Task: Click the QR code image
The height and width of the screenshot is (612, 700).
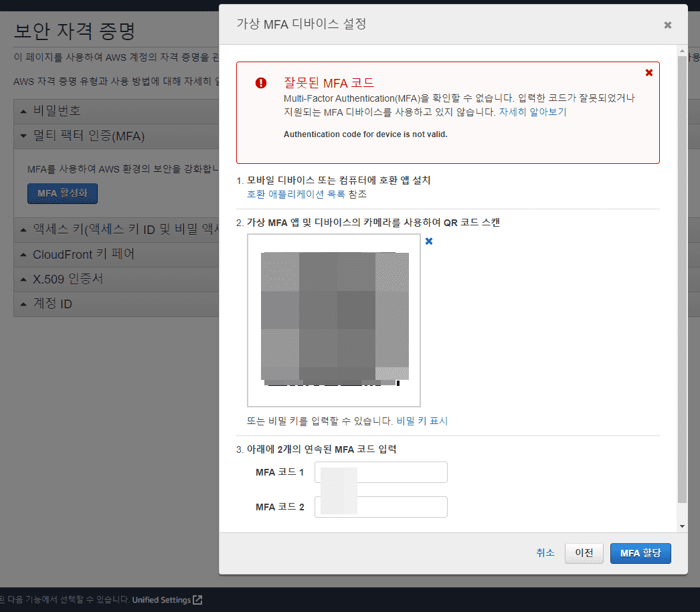Action: click(x=334, y=320)
